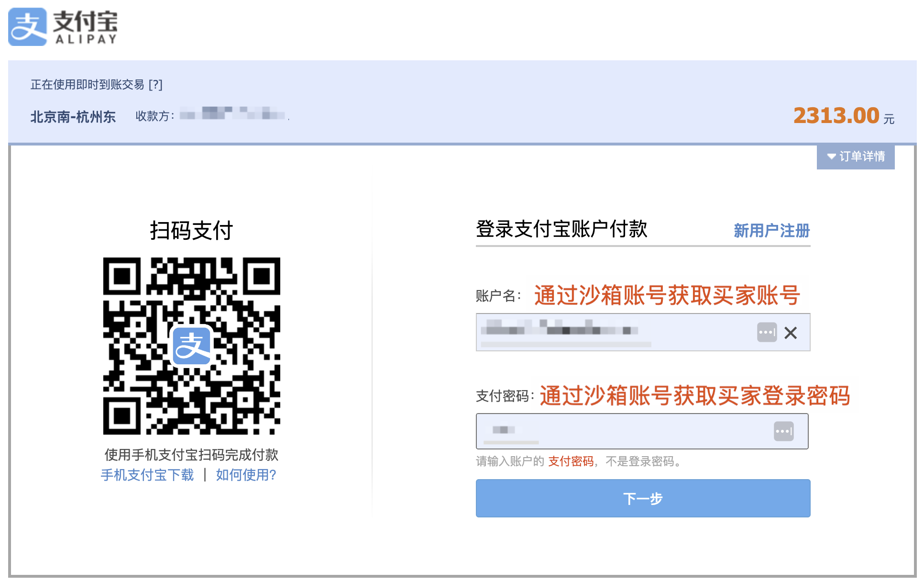This screenshot has width=924, height=583.
Task: Click the 扫码支付 heading
Action: tap(191, 231)
